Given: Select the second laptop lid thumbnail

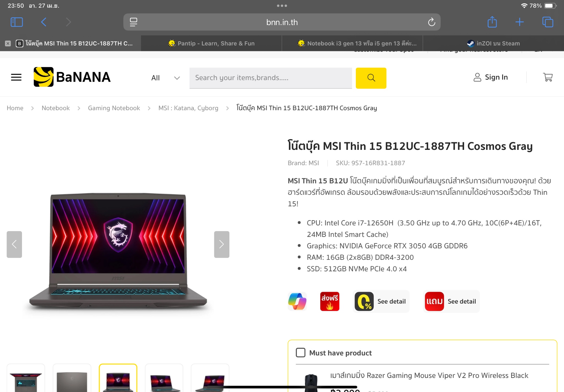Looking at the screenshot, I should (x=72, y=378).
